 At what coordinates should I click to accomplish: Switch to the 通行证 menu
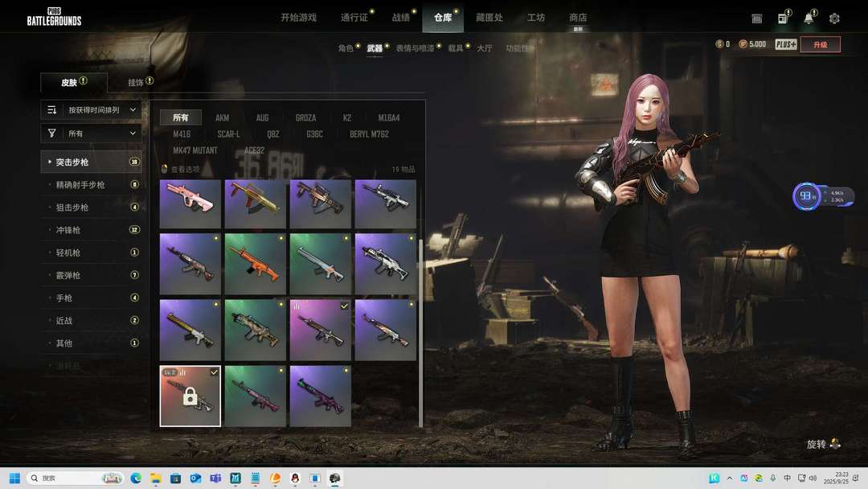click(354, 18)
